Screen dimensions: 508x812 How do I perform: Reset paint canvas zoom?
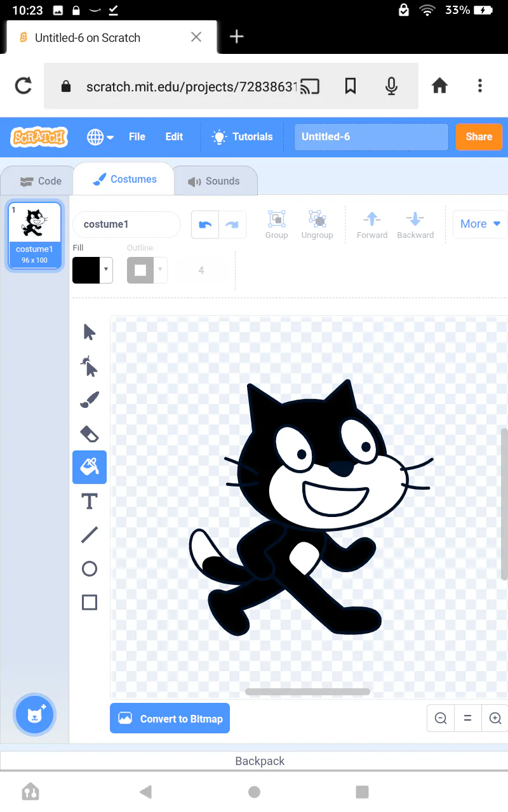[x=468, y=718]
